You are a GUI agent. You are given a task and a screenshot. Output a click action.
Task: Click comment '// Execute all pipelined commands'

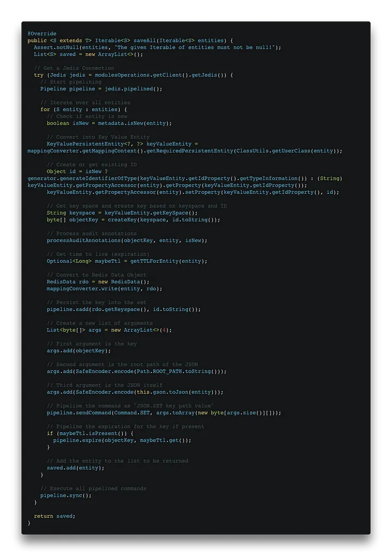93,488
